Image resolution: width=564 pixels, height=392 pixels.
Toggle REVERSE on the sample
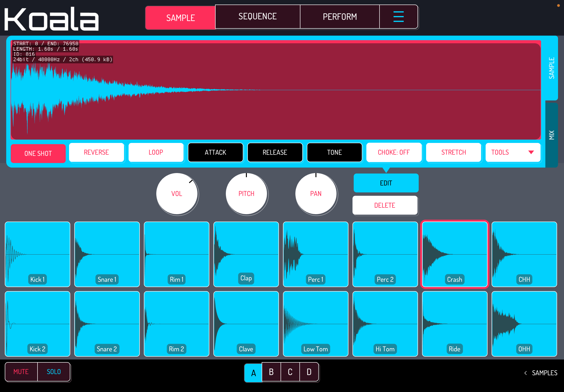[97, 152]
